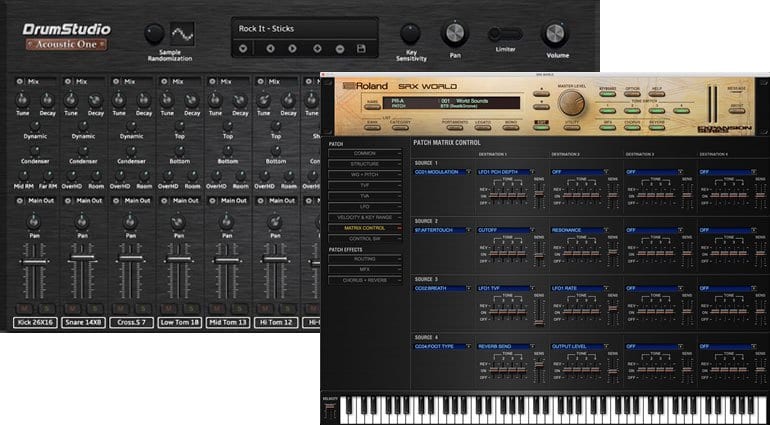The image size is (770, 425).
Task: Click the Kick 26X16 volume fader
Action: [x=34, y=262]
